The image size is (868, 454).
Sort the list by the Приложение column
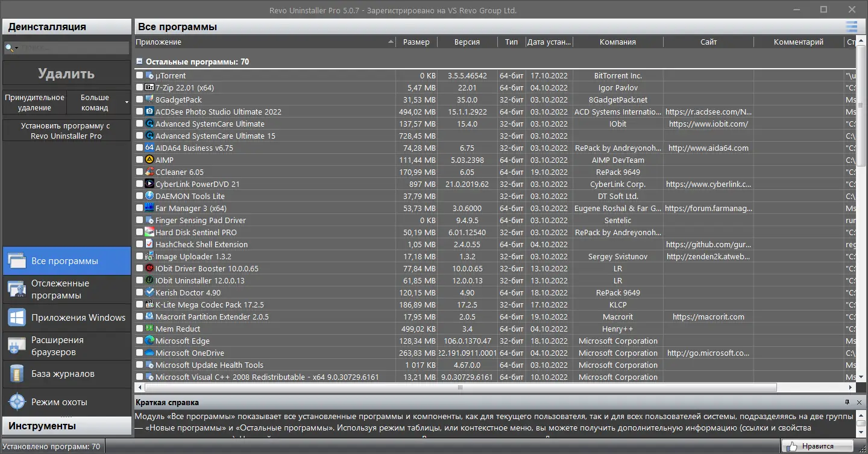pyautogui.click(x=265, y=42)
